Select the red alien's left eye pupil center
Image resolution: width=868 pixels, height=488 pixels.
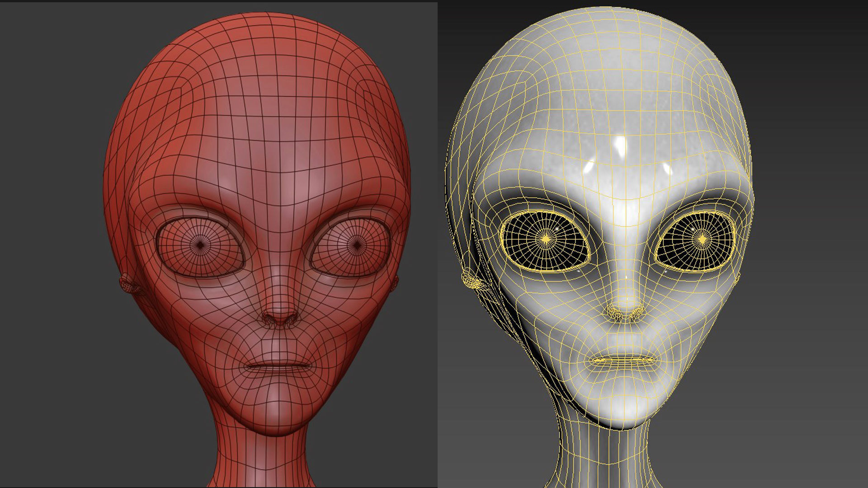pyautogui.click(x=201, y=245)
